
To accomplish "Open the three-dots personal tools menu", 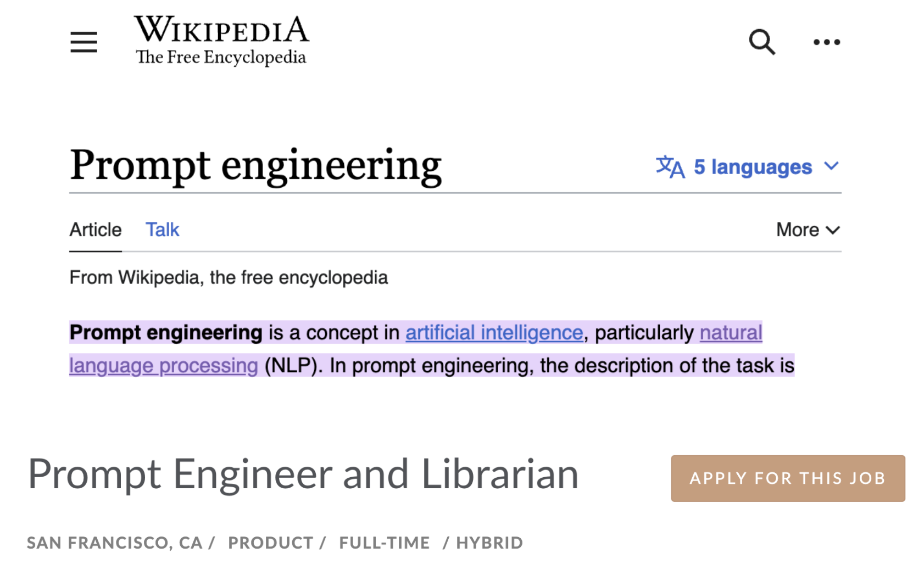I will point(826,42).
